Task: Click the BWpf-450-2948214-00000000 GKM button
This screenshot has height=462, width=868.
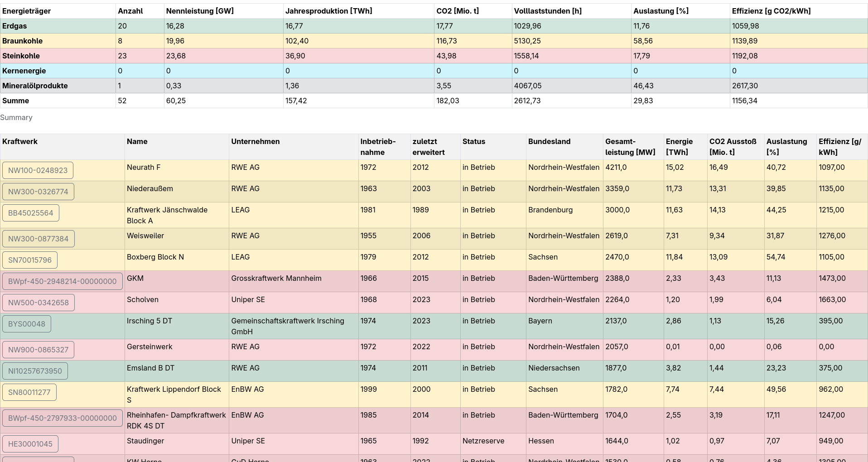Action: 62,281
